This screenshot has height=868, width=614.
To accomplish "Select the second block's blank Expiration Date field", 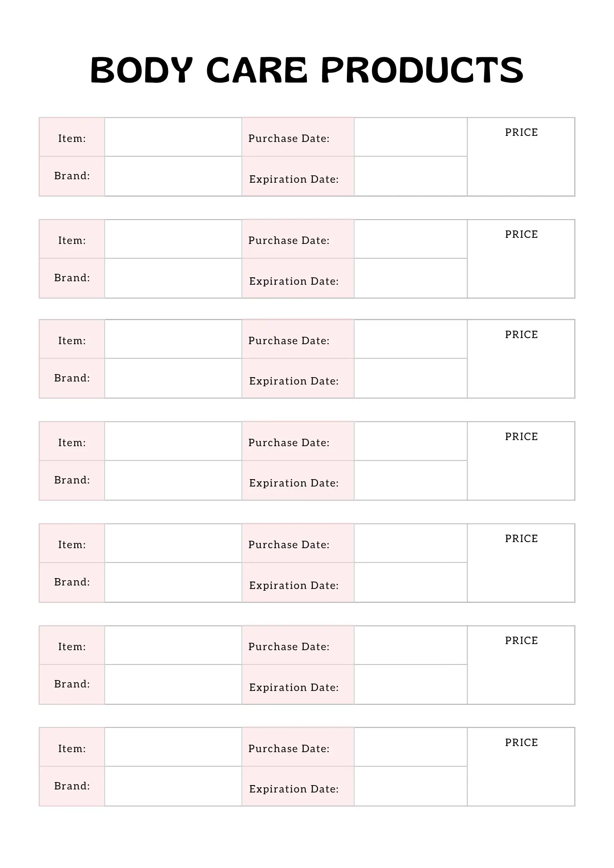I will (410, 278).
